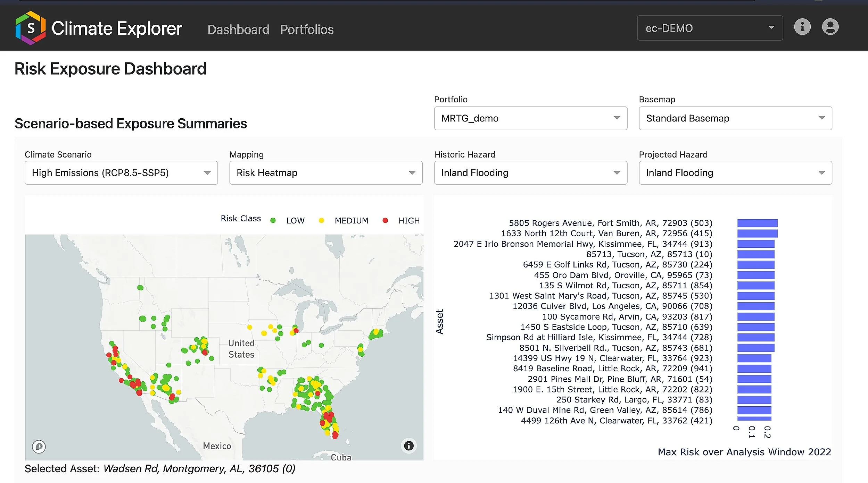Image resolution: width=868 pixels, height=483 pixels.
Task: Open the info icon in the top bar
Action: coord(802,27)
